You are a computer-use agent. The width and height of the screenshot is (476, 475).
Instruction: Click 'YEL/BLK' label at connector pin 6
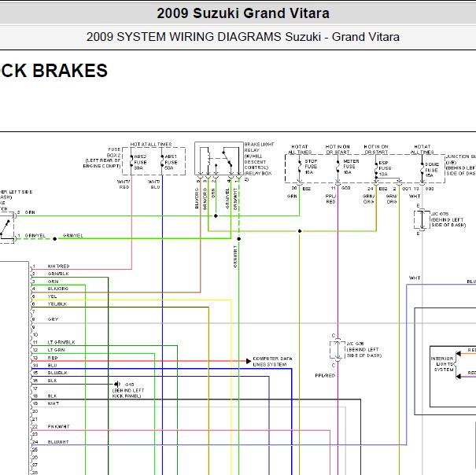[x=57, y=304]
